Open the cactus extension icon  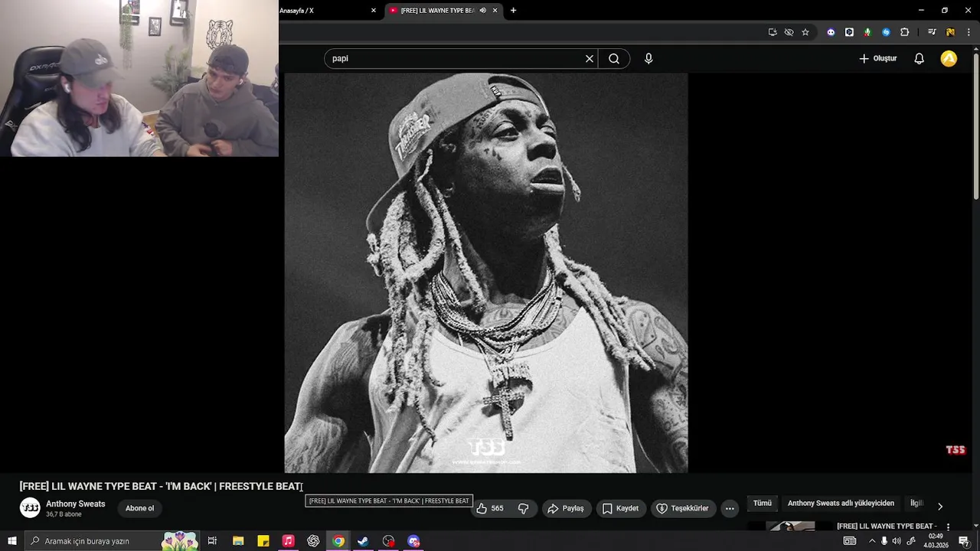point(867,32)
